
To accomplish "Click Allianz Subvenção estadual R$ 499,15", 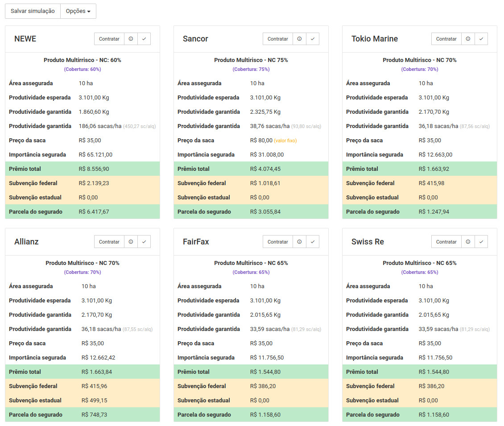I will point(94,400).
